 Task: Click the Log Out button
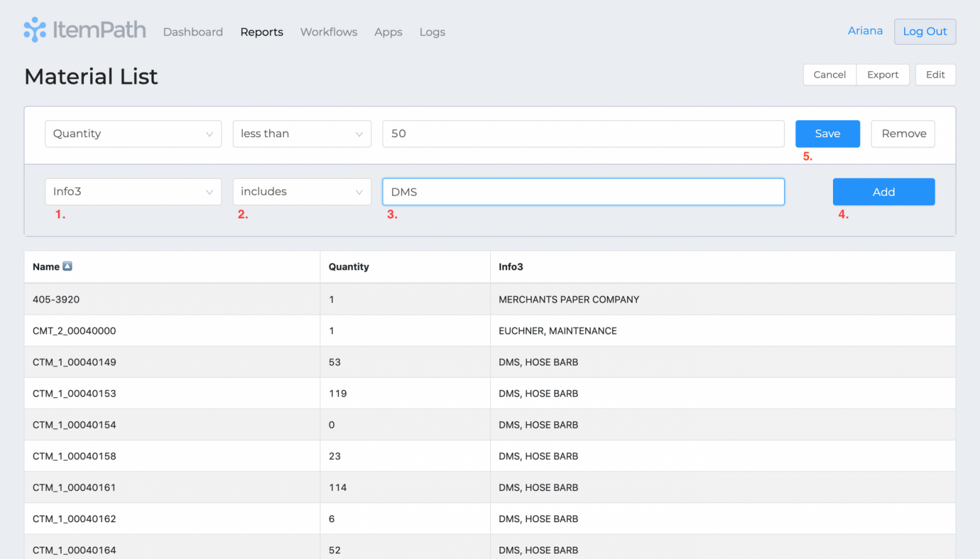pos(925,31)
